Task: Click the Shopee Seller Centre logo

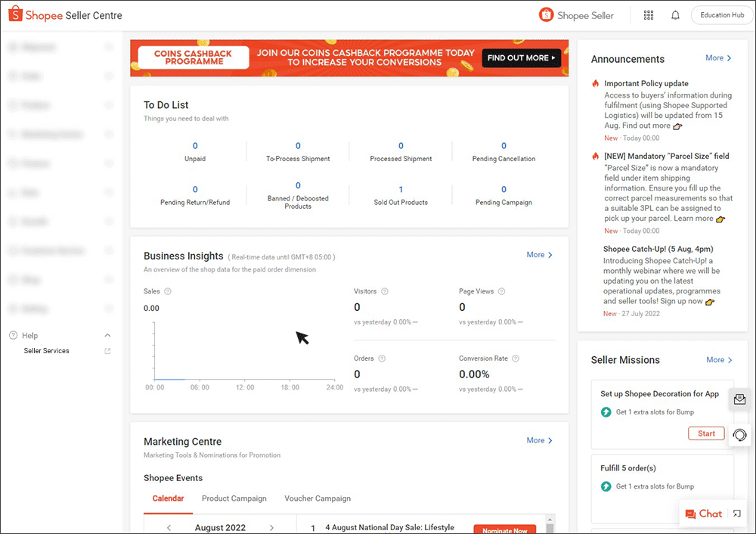Action: point(64,14)
